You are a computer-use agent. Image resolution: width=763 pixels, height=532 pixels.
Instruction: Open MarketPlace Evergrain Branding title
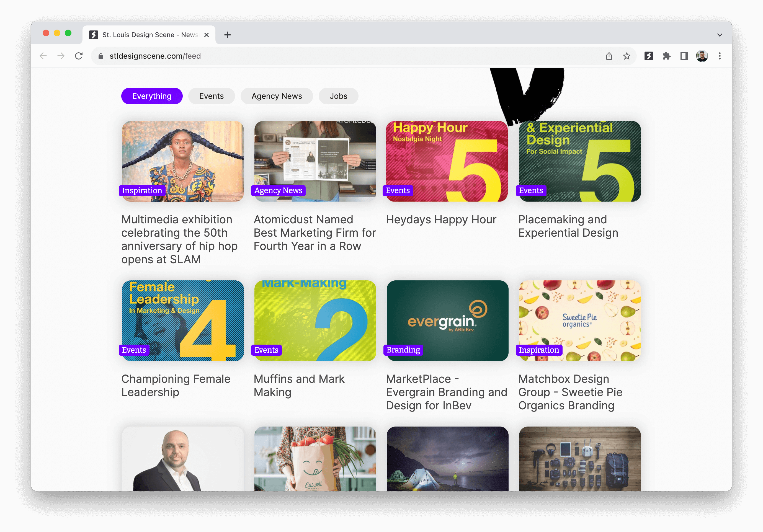(447, 392)
